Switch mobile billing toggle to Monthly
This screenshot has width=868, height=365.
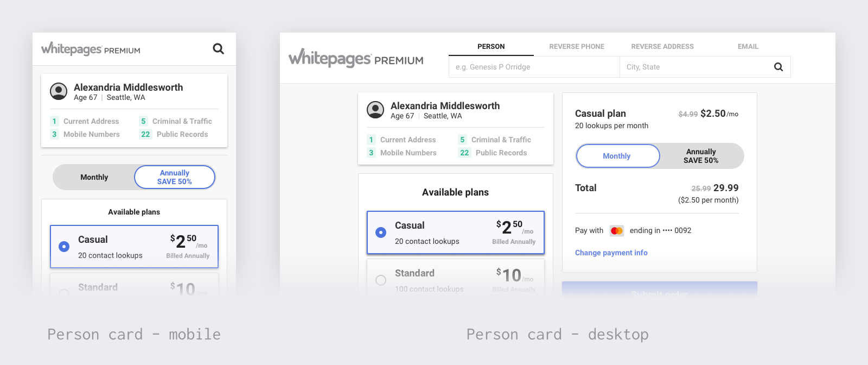click(94, 177)
